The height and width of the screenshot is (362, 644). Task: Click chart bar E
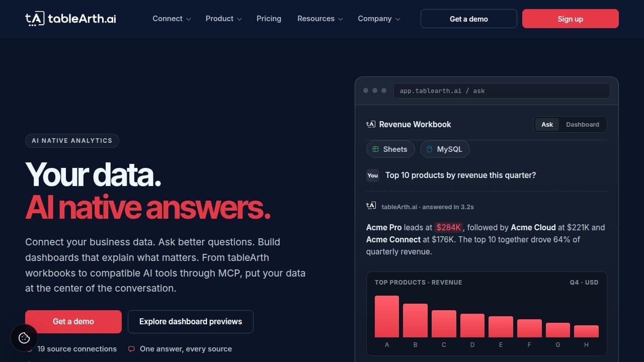(501, 327)
